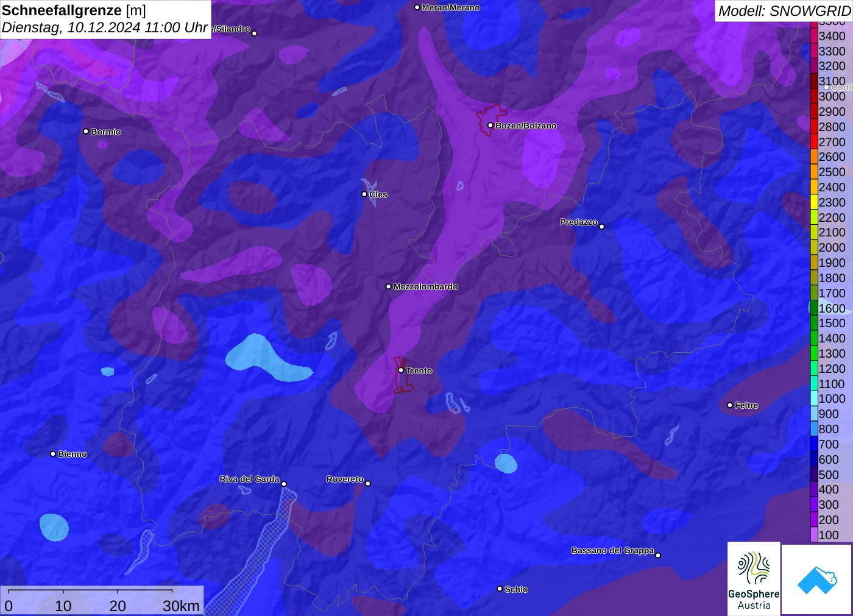Click the '10' scale bar label
853x616 pixels.
[x=63, y=606]
